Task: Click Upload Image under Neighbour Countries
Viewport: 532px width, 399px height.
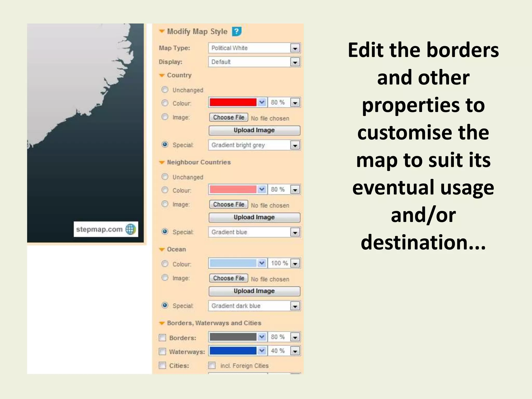Action: coord(254,217)
